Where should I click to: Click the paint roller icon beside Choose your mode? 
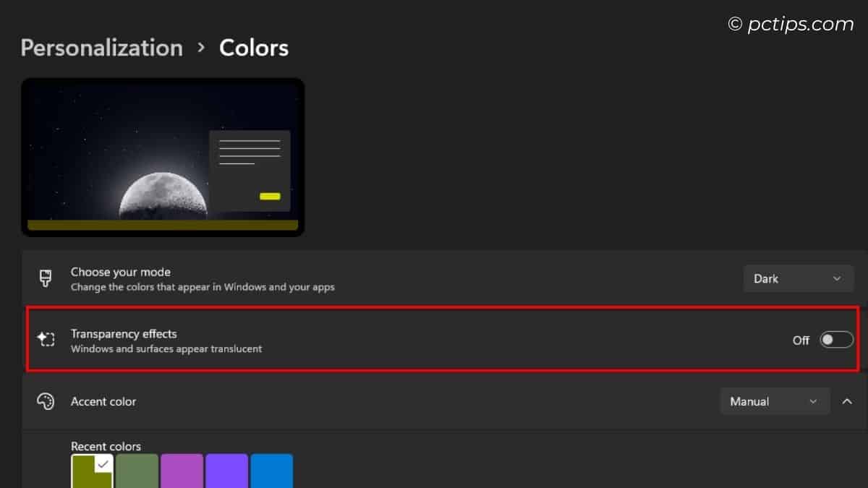pyautogui.click(x=46, y=278)
